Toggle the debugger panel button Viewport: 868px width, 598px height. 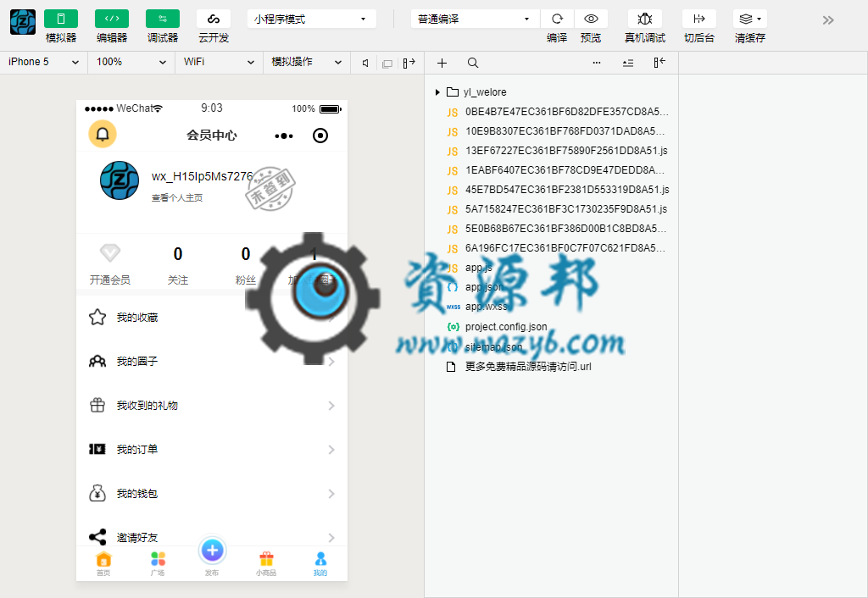(163, 19)
